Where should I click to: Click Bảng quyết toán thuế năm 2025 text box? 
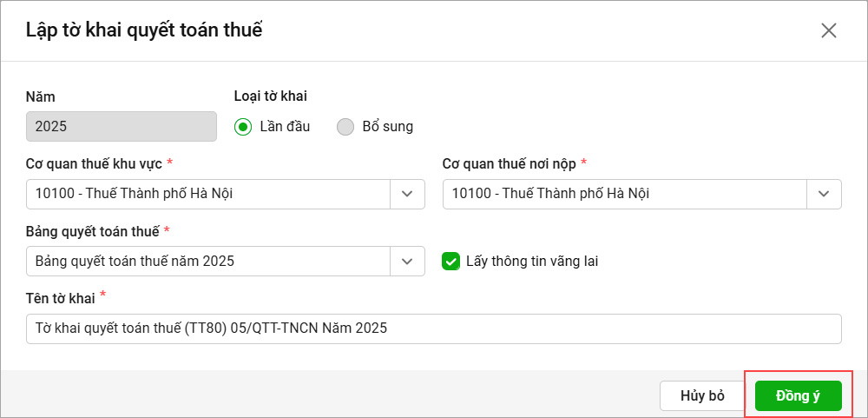point(207,261)
